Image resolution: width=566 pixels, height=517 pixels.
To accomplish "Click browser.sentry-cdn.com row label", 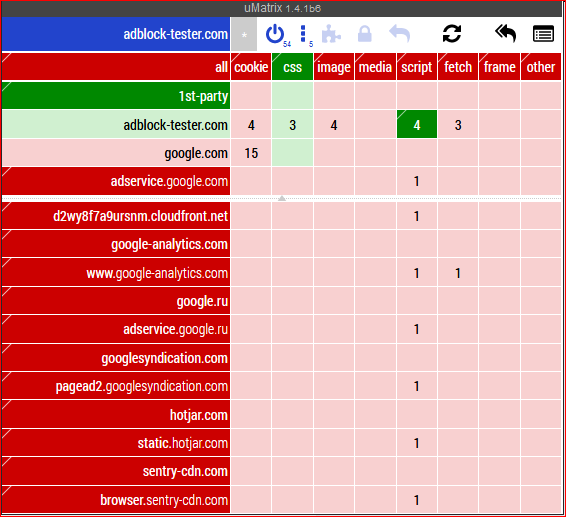I will coord(116,500).
